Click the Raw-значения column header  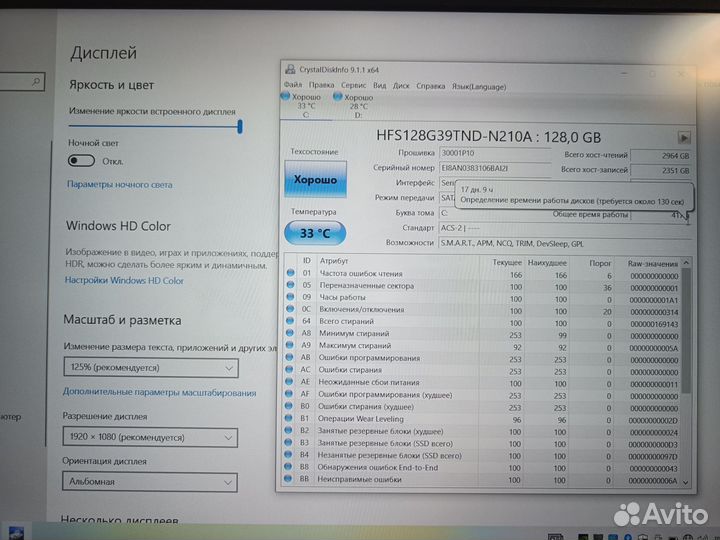coord(652,264)
